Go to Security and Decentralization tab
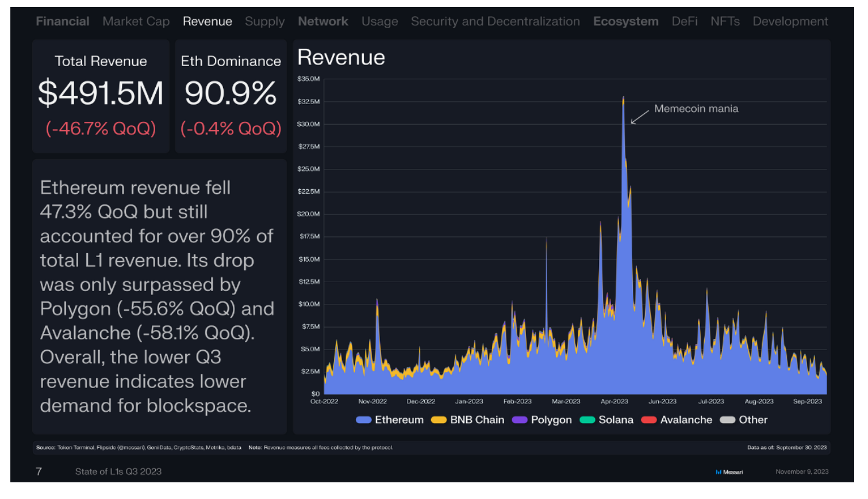This screenshot has height=499, width=868. tap(496, 21)
